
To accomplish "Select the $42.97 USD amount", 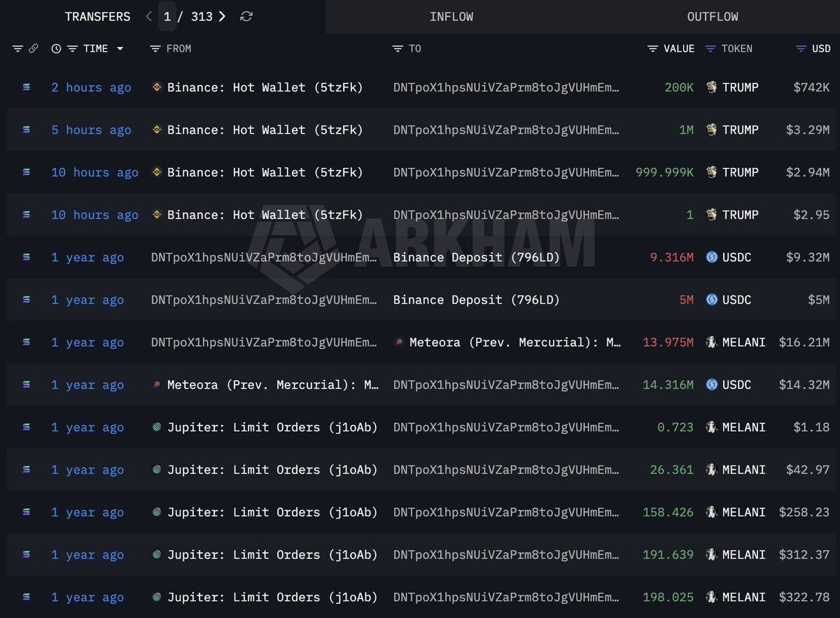I will [807, 470].
